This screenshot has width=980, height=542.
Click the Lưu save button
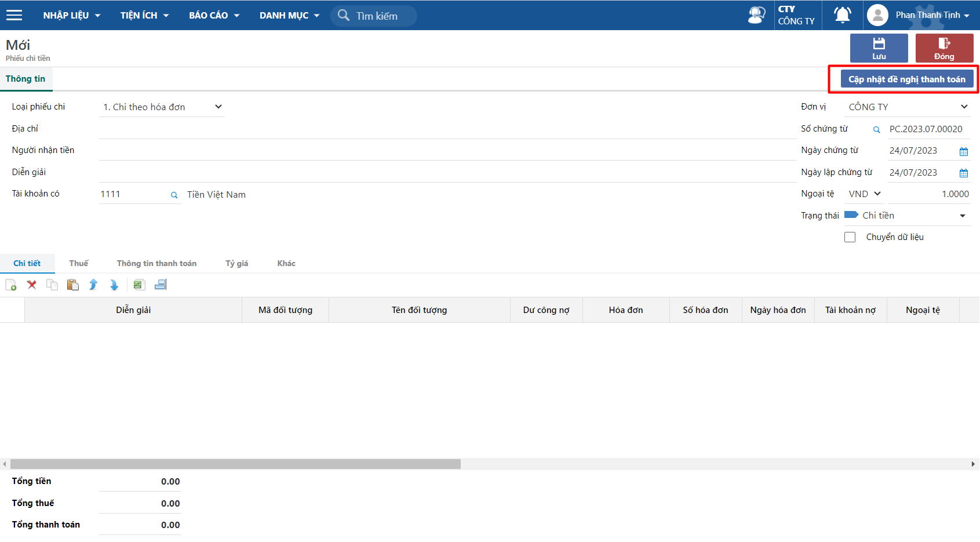click(x=879, y=48)
